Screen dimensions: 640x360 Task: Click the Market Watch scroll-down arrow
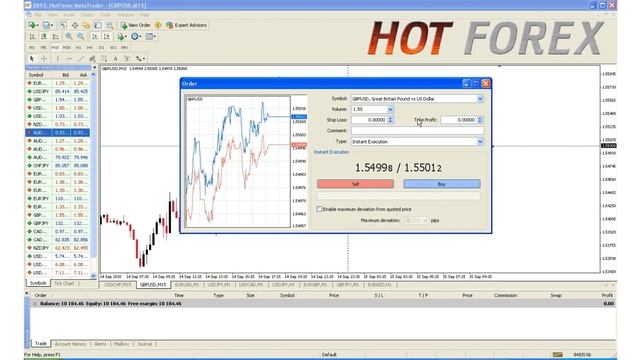[93, 276]
